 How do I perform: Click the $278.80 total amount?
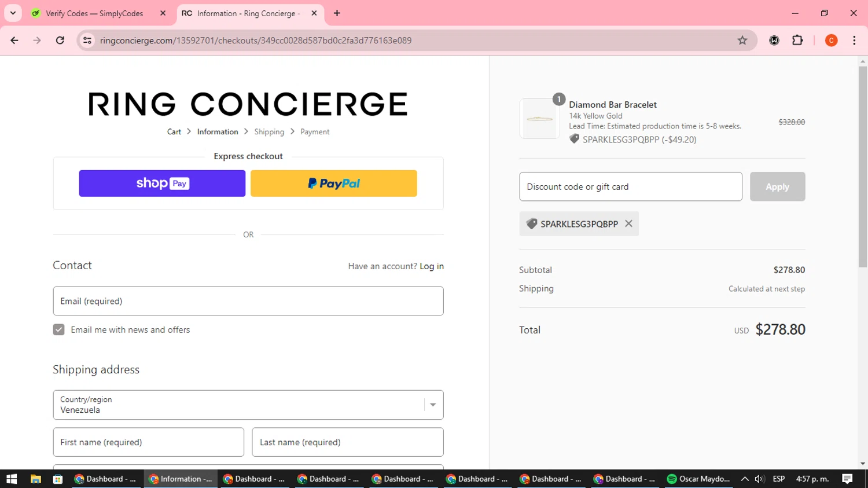coord(780,329)
